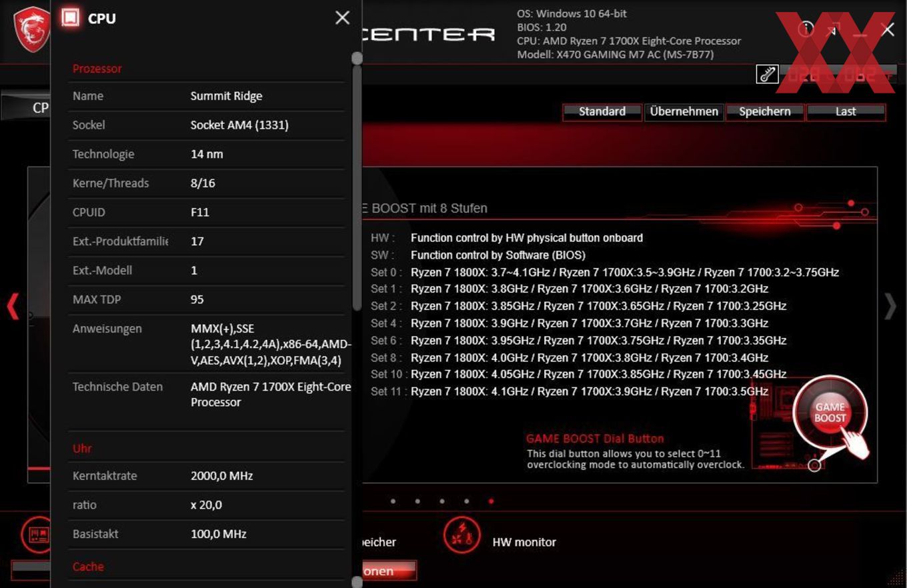The image size is (907, 588).
Task: Click the Übernehmen button
Action: [684, 111]
